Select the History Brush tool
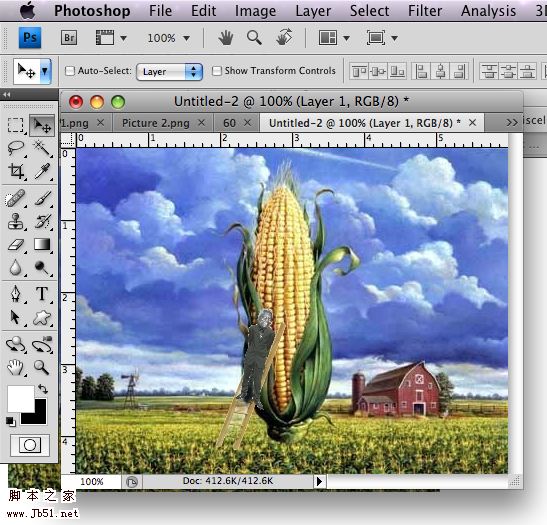 click(43, 221)
